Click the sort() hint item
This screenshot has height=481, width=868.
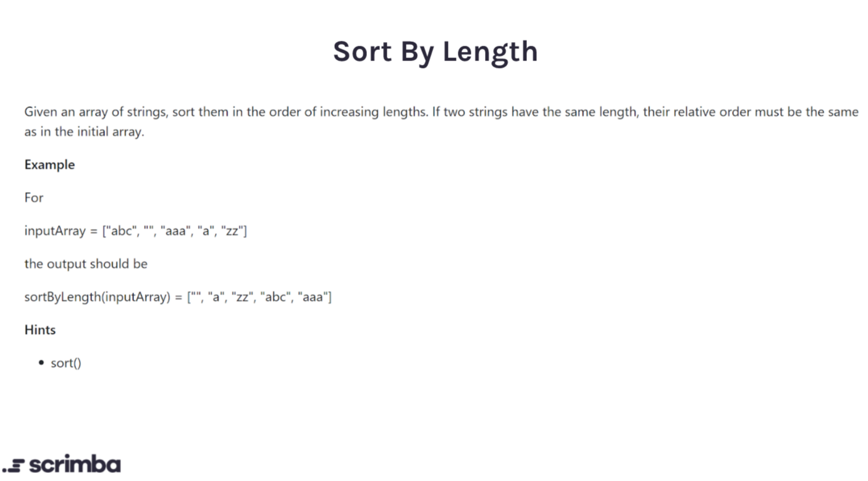(65, 362)
